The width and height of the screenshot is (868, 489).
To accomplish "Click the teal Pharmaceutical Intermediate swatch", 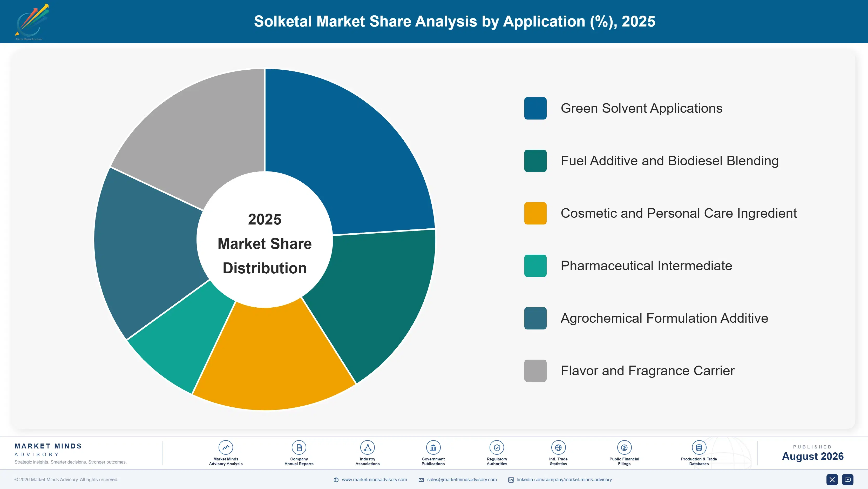I will coord(535,266).
